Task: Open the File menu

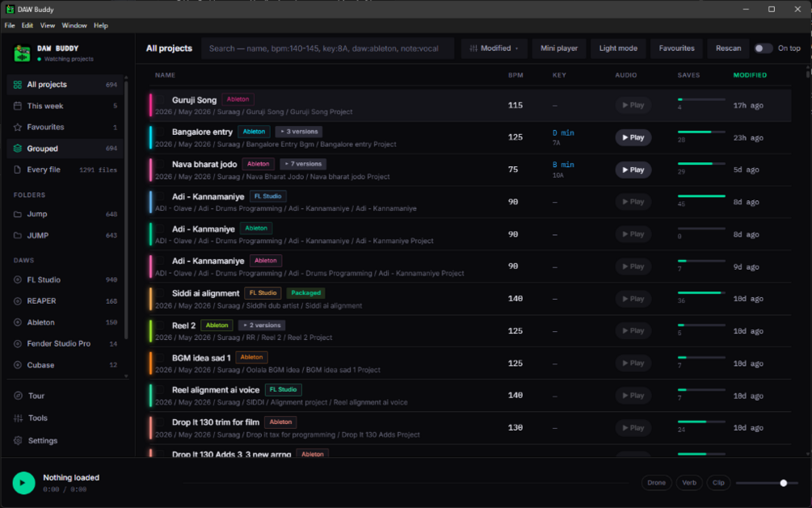Action: point(10,25)
